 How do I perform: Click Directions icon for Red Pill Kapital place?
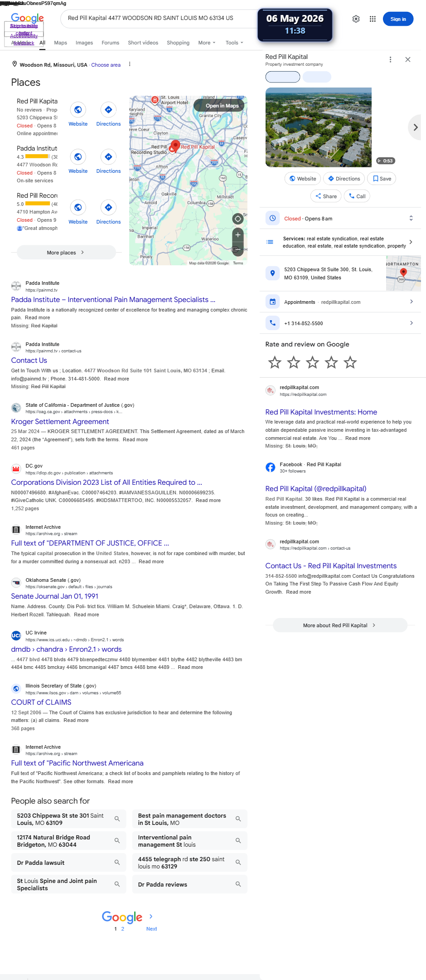[108, 109]
